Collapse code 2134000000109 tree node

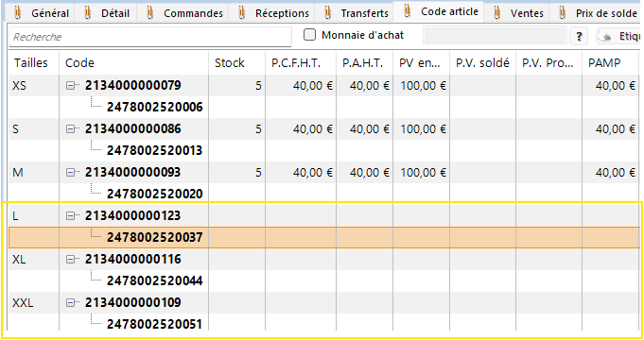click(x=71, y=302)
